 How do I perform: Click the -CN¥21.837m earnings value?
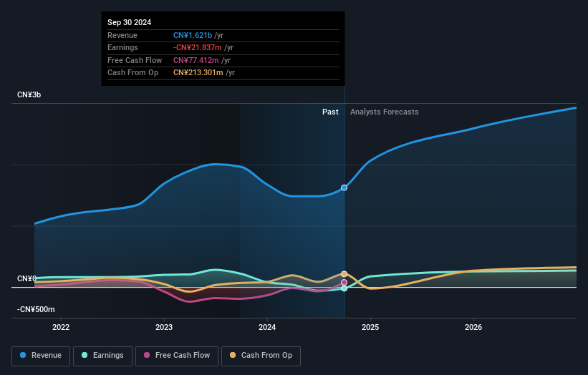pos(197,47)
